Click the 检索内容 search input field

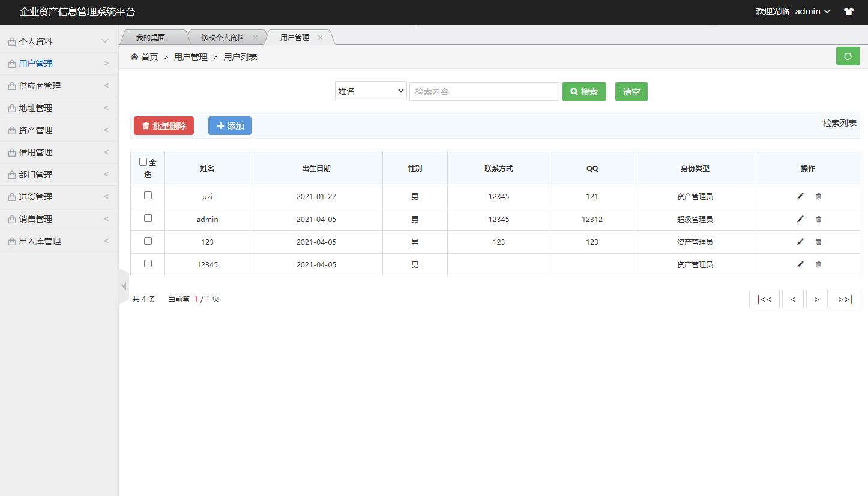tap(484, 91)
